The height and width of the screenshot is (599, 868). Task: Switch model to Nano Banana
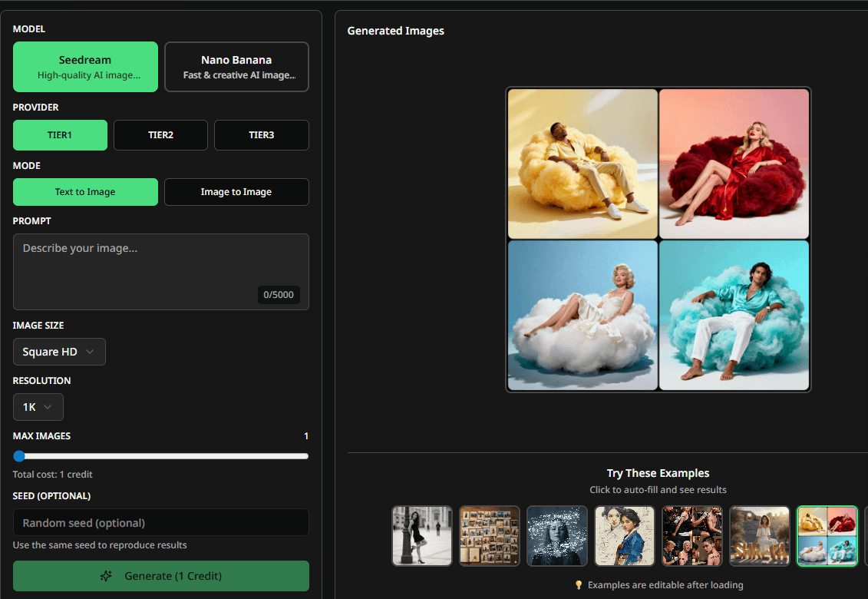click(236, 67)
